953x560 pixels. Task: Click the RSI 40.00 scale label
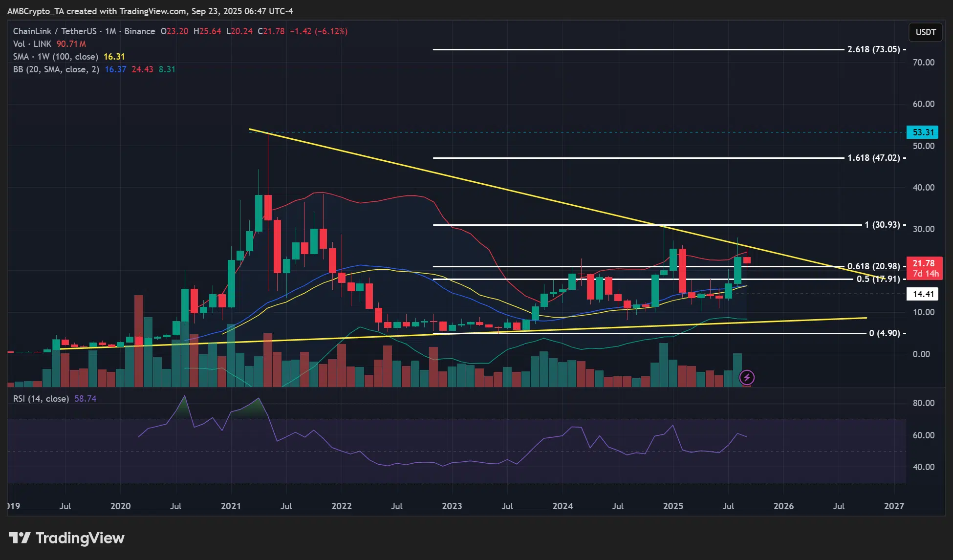[x=924, y=467]
